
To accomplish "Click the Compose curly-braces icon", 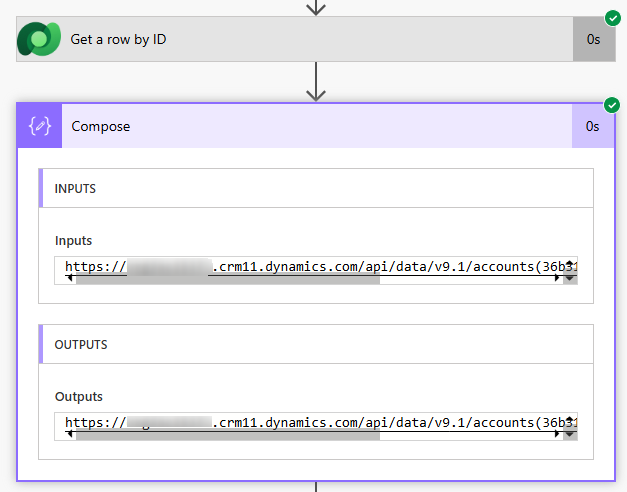I will coord(39,126).
